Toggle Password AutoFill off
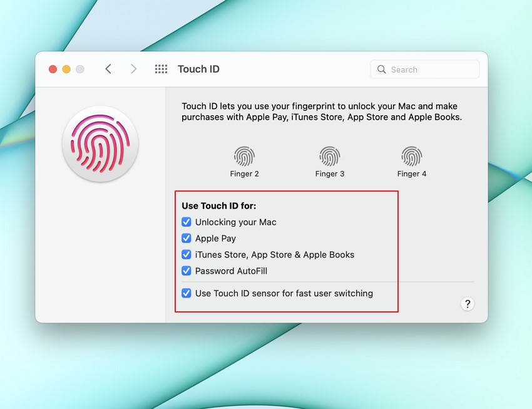 pyautogui.click(x=187, y=271)
